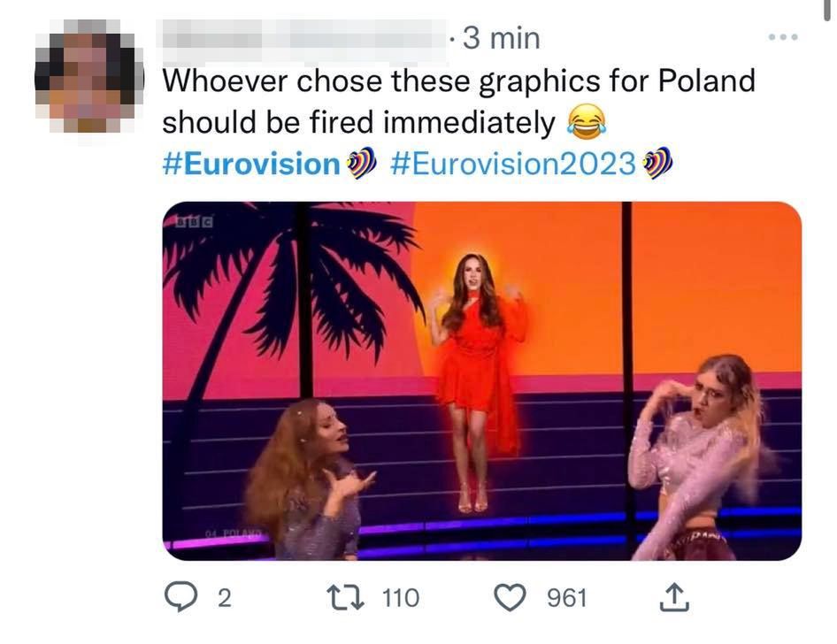This screenshot has width=837, height=644.
Task: Click the laughing-crying emoji in the tweet
Action: point(580,123)
